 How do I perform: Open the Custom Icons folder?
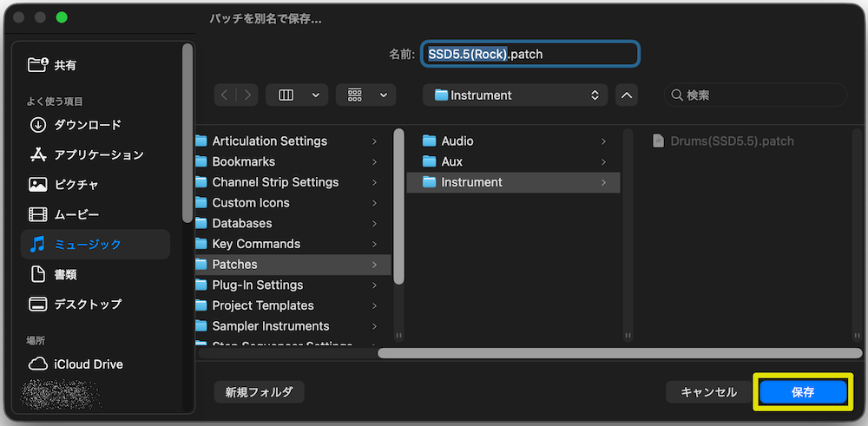293,202
